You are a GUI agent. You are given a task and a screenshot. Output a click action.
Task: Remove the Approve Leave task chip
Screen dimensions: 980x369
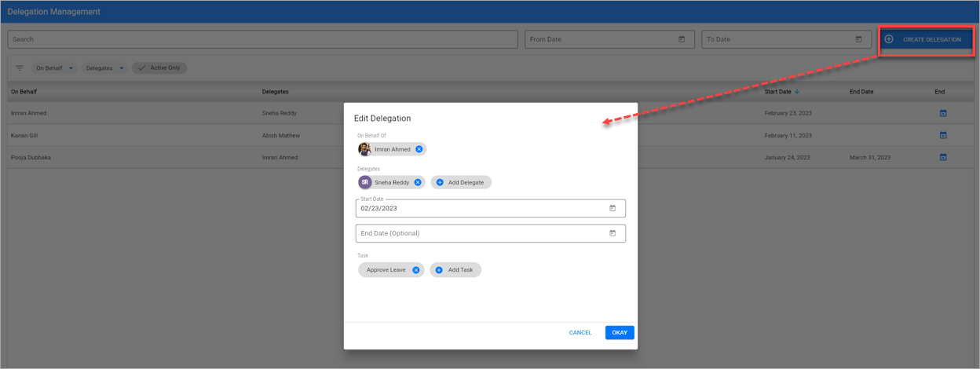coord(416,270)
